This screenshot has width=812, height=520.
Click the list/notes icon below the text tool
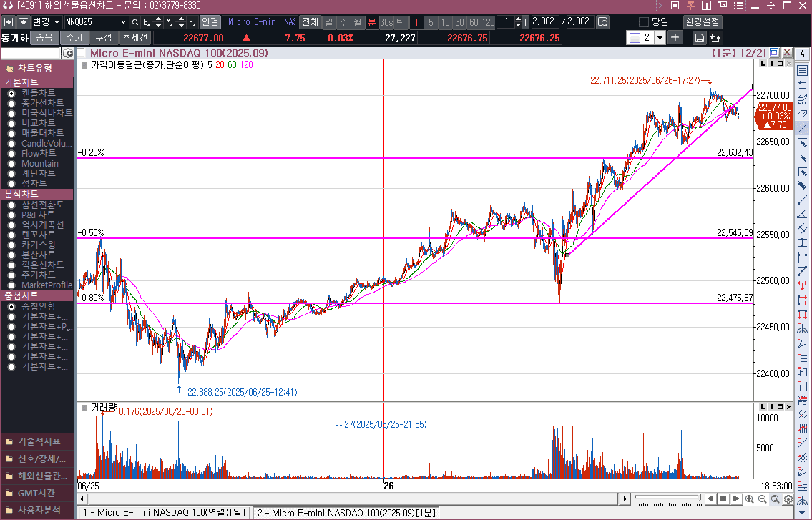click(x=802, y=70)
